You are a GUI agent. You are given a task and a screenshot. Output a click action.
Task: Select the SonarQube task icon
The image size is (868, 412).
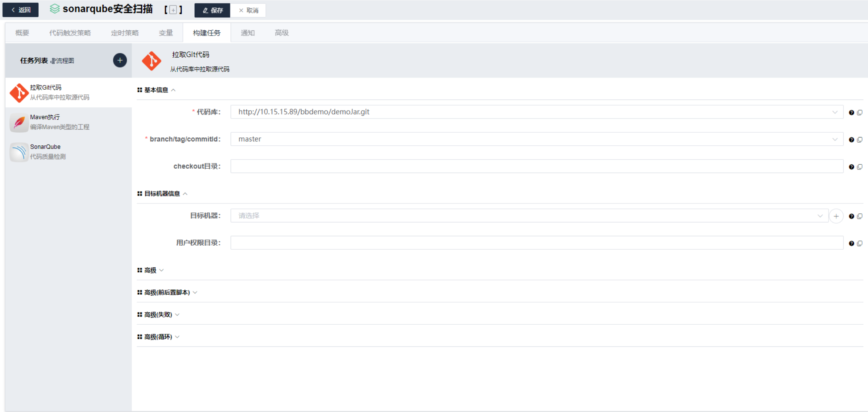point(19,152)
